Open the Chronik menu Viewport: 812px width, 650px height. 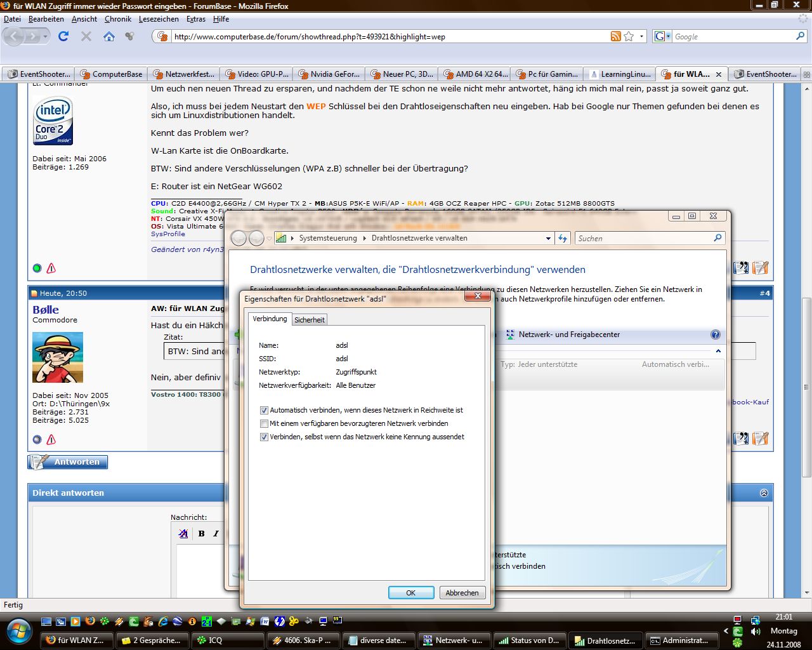coord(118,19)
